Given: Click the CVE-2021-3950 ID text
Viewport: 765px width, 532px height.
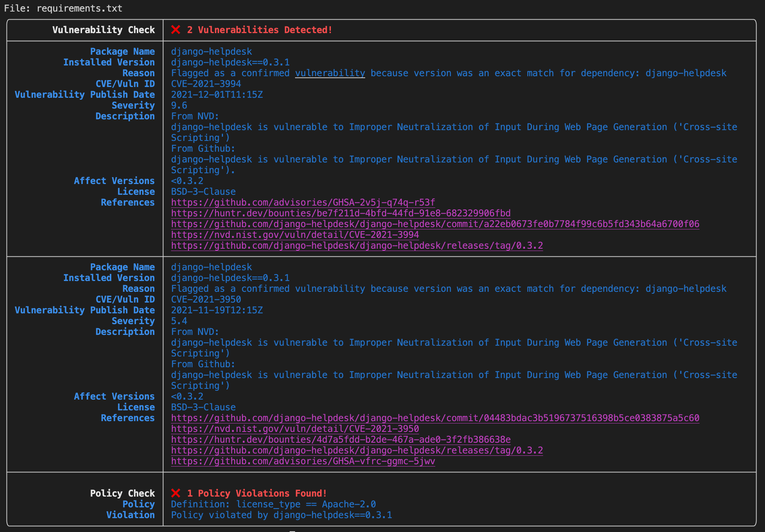Looking at the screenshot, I should [x=206, y=299].
